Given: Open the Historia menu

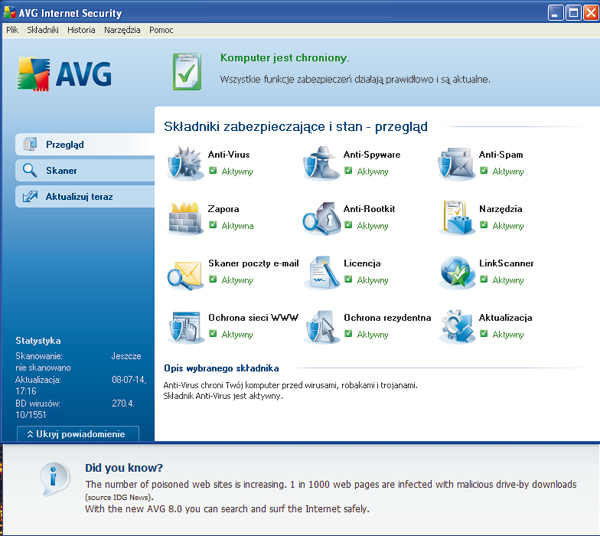Looking at the screenshot, I should click(x=81, y=30).
